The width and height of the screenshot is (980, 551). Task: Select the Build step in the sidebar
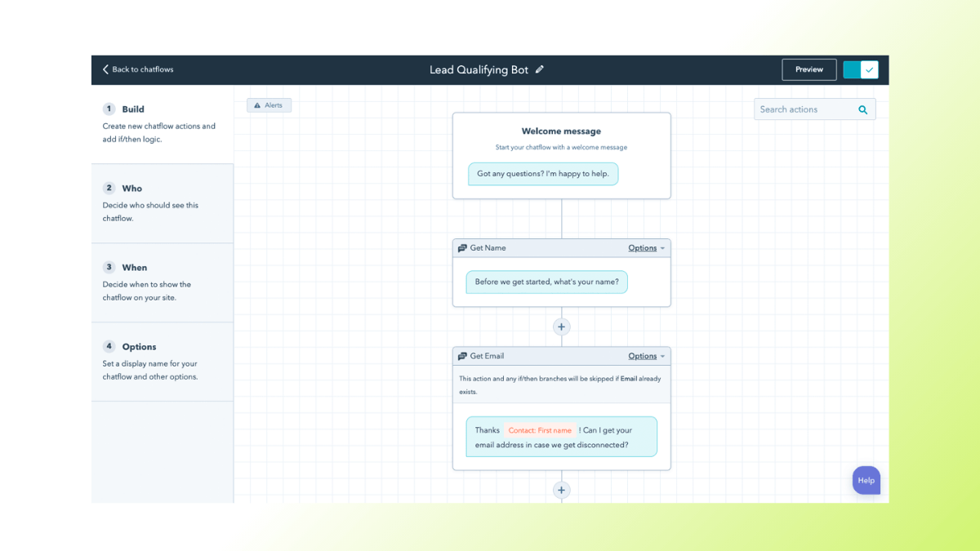pos(133,109)
